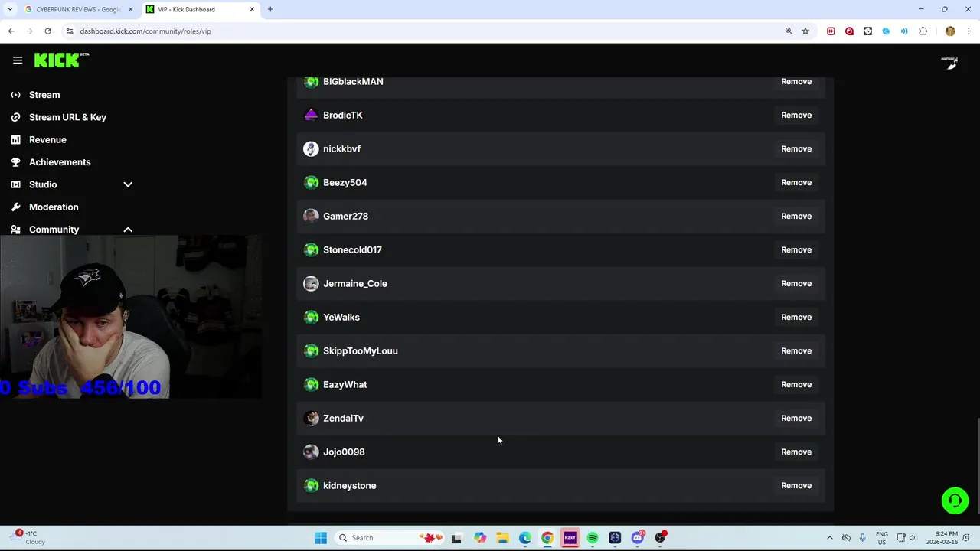Remove VIP role from nickkbvf
This screenshot has width=980, height=551.
(796, 149)
